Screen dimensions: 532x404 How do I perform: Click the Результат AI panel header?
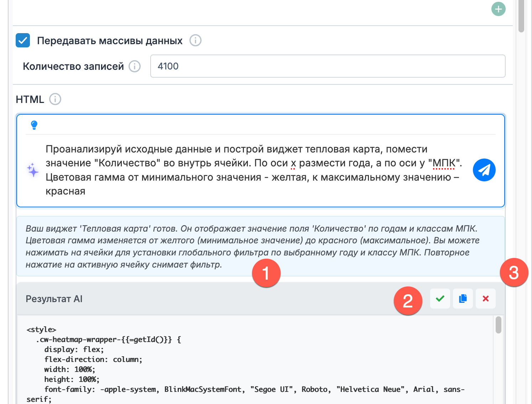click(178, 299)
